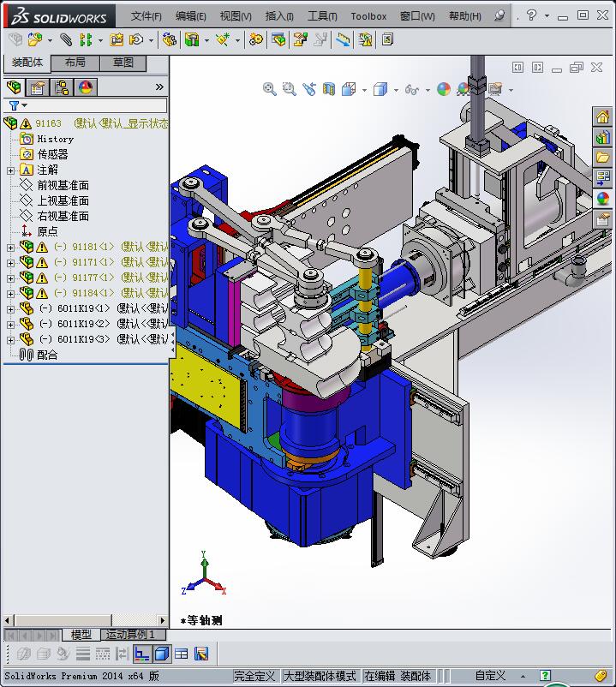Click the Show Hidden Components icon
This screenshot has height=687, width=616.
coord(170,40)
